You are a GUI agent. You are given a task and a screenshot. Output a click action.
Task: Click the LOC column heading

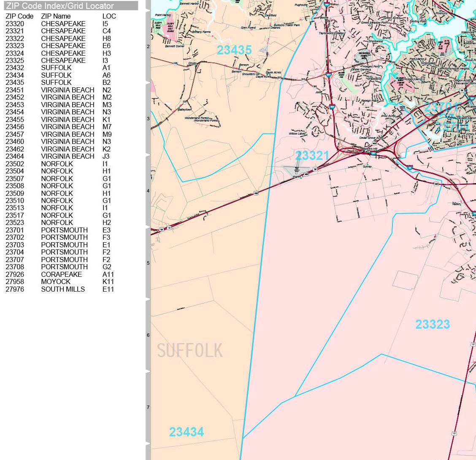(x=109, y=16)
